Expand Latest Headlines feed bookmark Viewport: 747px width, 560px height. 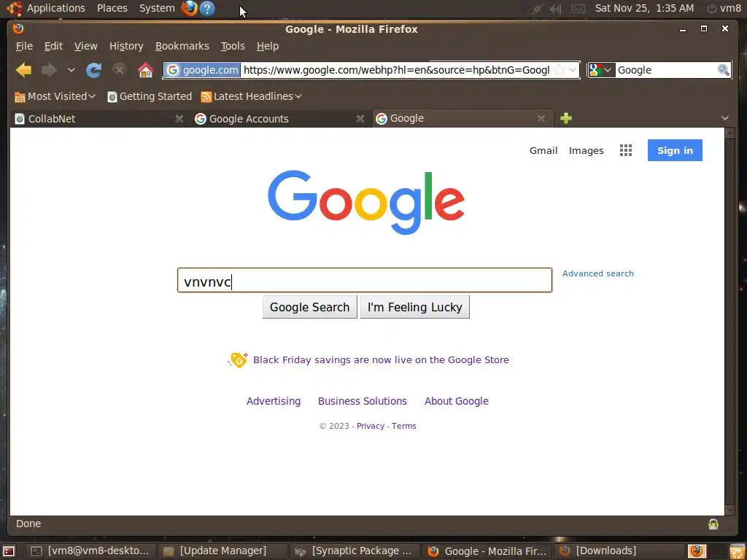pyautogui.click(x=251, y=97)
